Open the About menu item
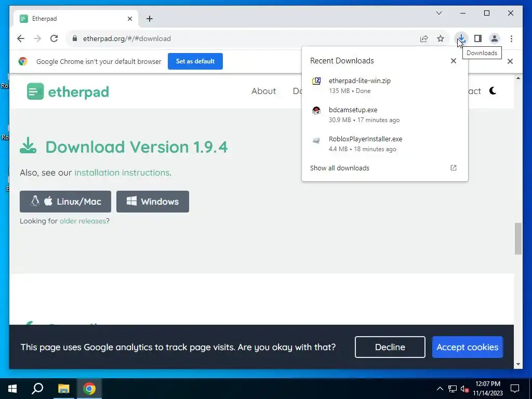The image size is (532, 399). [x=263, y=91]
